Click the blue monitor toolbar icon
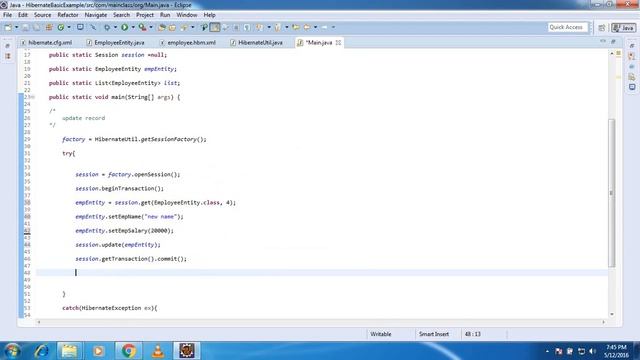Viewport: 640px width, 360px height. (80, 27)
